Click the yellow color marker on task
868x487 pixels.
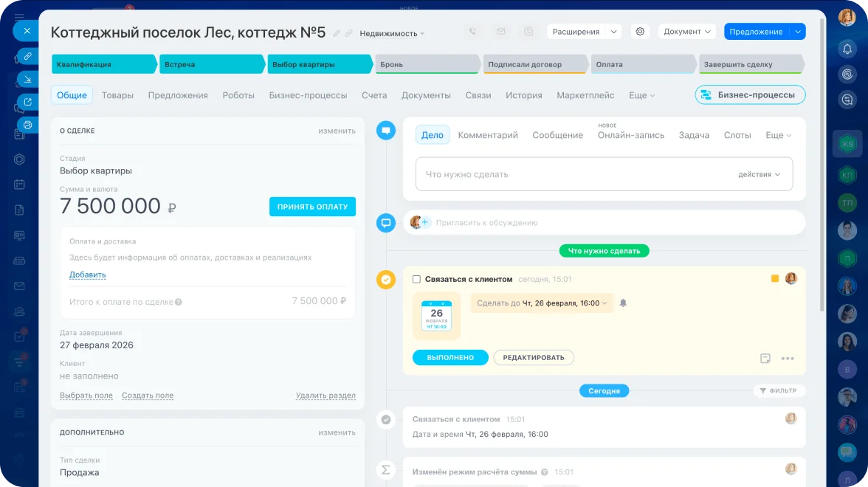pyautogui.click(x=775, y=279)
